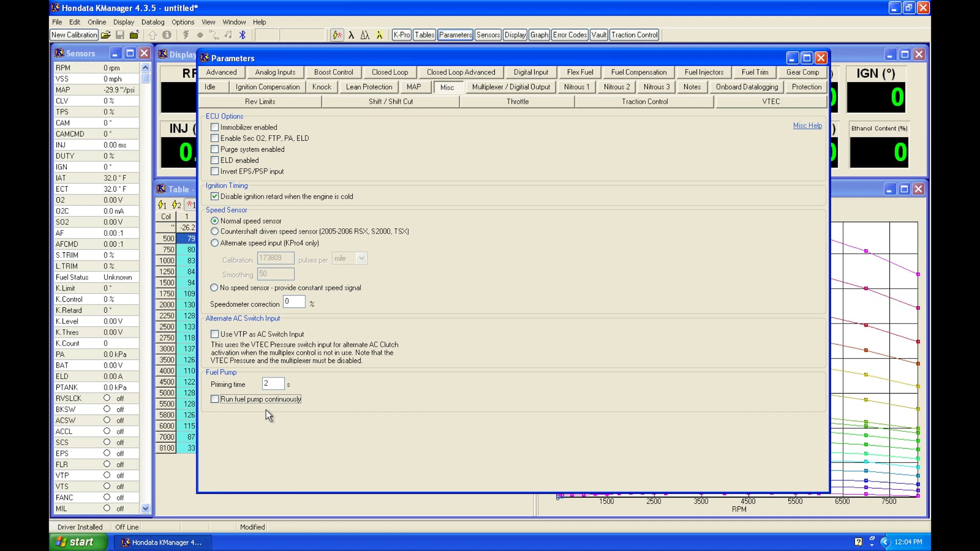Screen dimensions: 980x551
Task: Select Countershaft driven speed sensor radio button
Action: 214,231
